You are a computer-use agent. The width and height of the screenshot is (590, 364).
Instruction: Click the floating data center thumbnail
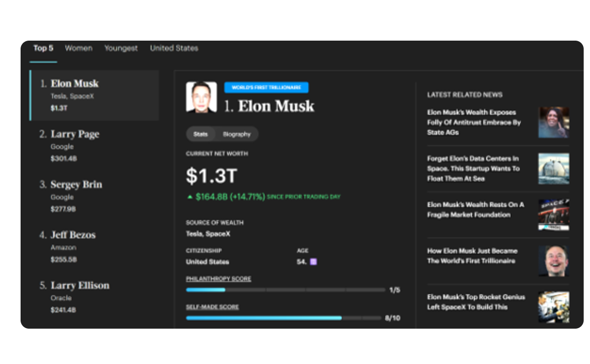[554, 168]
